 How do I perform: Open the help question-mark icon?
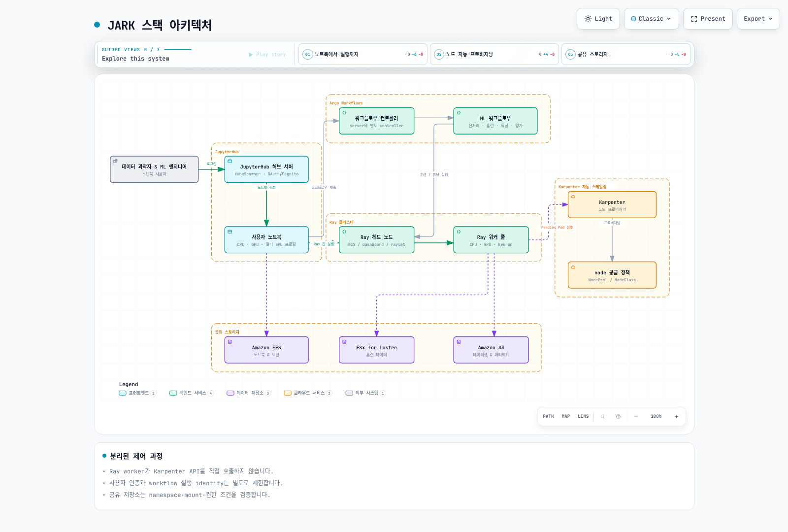click(x=618, y=416)
